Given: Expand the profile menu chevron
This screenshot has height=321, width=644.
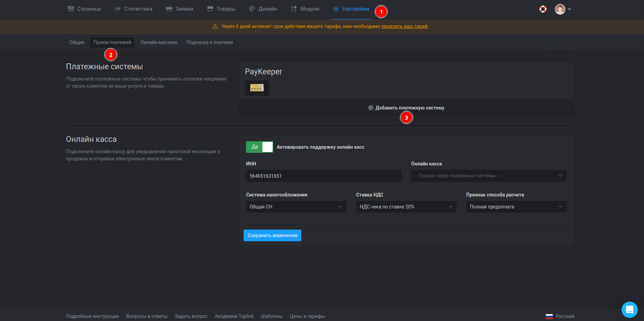Looking at the screenshot, I should point(569,9).
